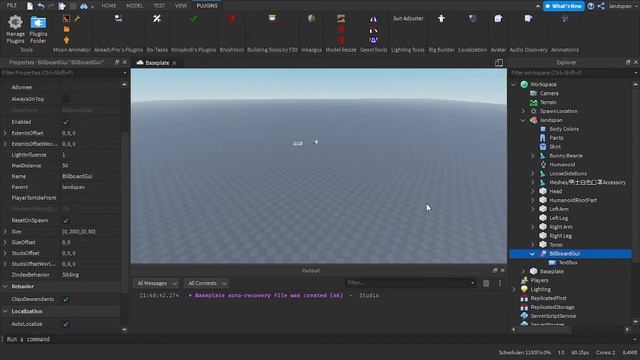
Task: Toggle the AlwaysOnTop checkbox
Action: [x=66, y=99]
